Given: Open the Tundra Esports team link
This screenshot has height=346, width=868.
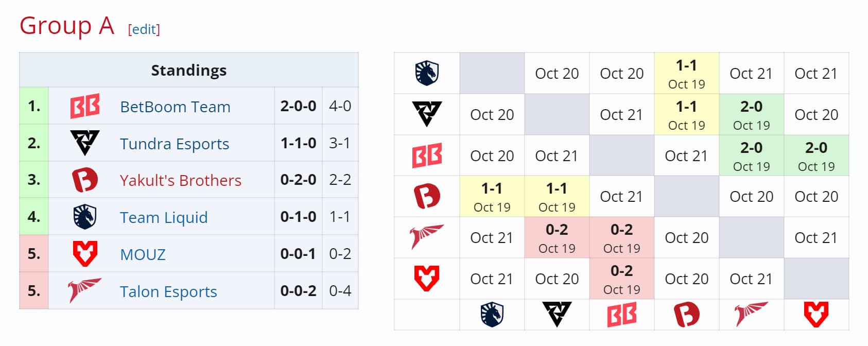Looking at the screenshot, I should [x=175, y=144].
